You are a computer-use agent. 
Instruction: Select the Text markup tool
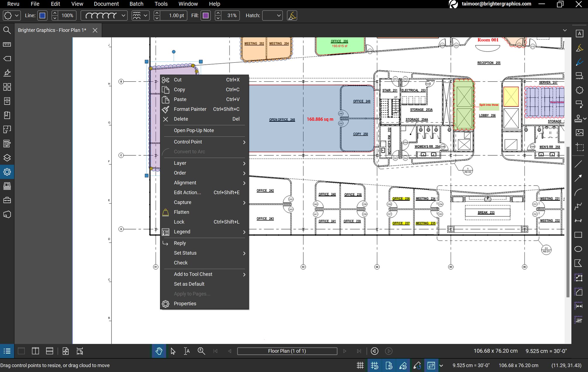[x=579, y=34]
